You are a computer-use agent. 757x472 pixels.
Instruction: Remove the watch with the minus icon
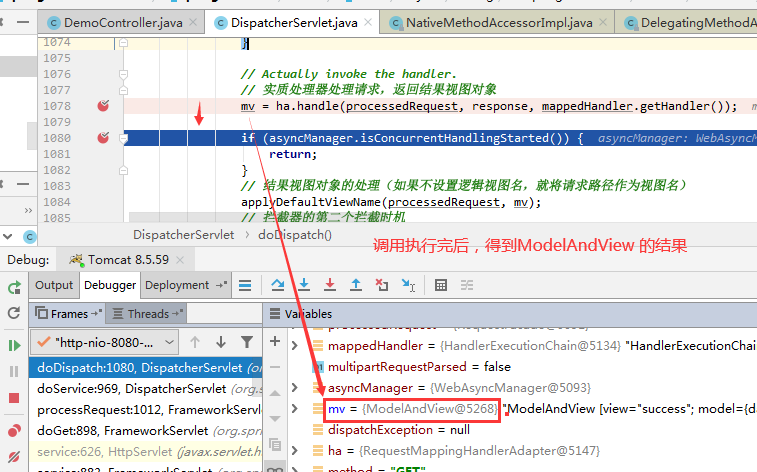coord(275,367)
